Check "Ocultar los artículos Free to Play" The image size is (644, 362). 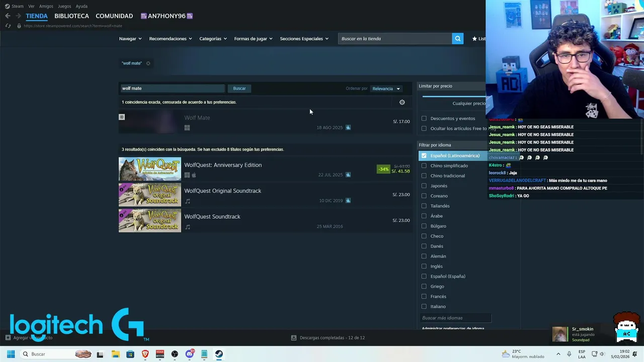click(424, 129)
